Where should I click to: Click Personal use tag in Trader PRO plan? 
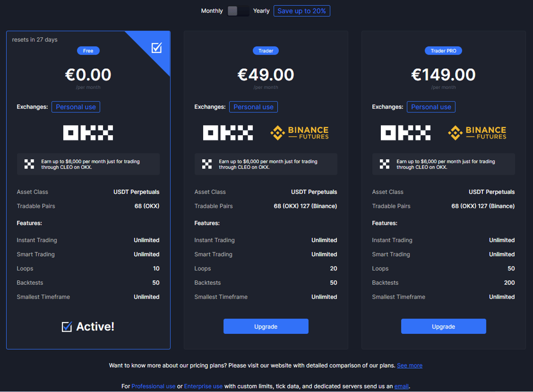point(431,107)
